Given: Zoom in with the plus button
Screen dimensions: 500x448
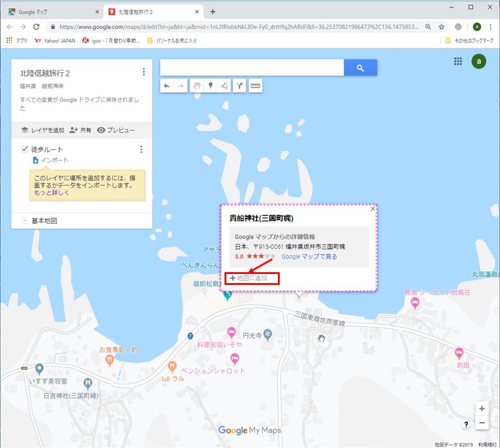Looking at the screenshot, I should (482, 409).
